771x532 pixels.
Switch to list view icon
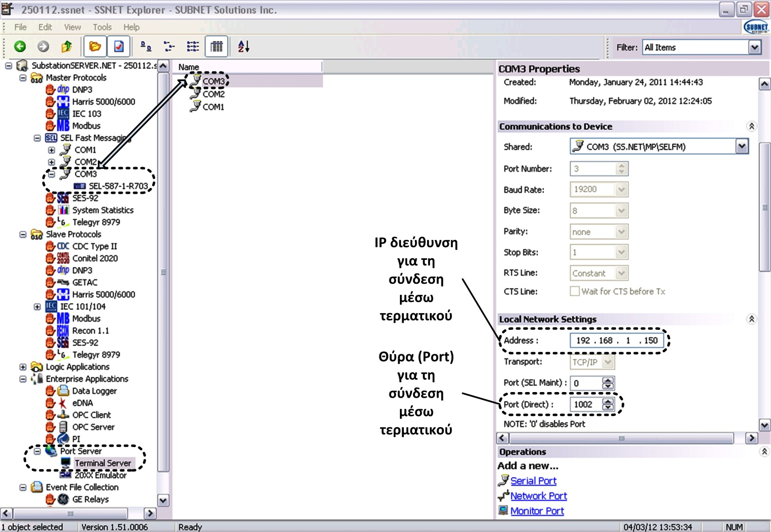(192, 47)
